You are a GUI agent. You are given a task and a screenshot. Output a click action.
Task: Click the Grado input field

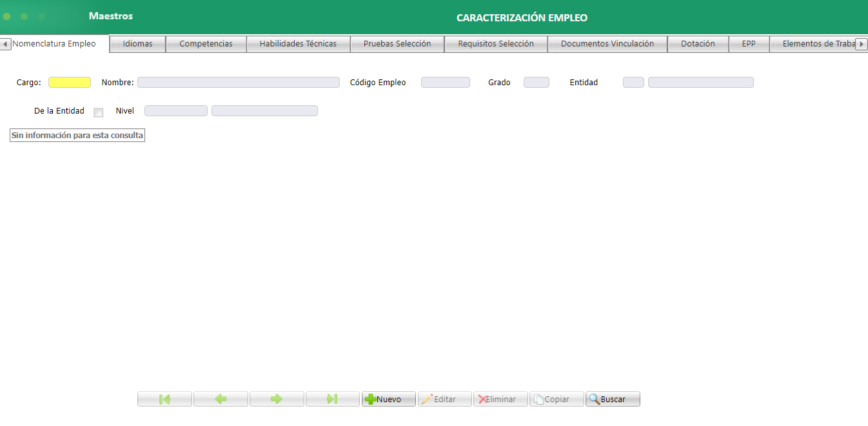[x=537, y=83]
